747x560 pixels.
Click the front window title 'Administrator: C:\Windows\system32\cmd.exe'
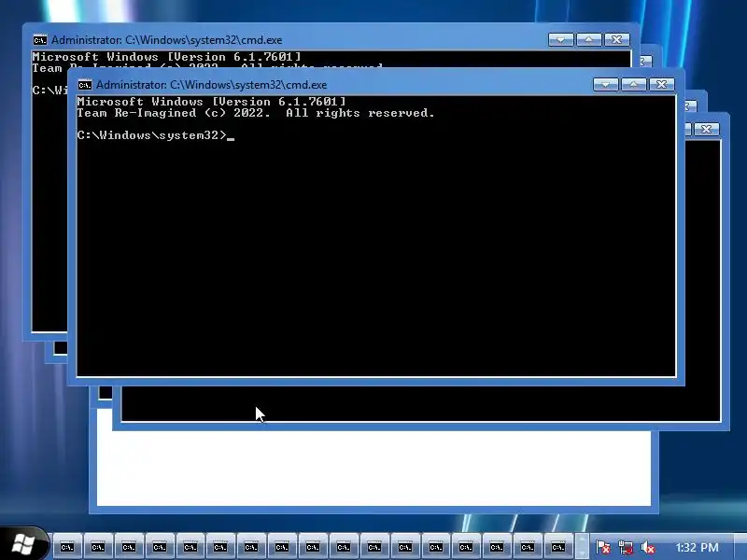point(212,85)
